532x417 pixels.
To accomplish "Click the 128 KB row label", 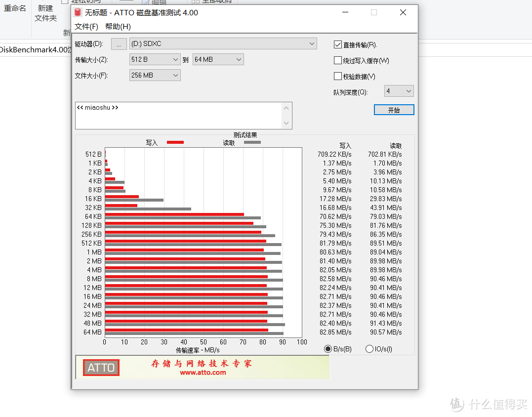I will pos(91,225).
